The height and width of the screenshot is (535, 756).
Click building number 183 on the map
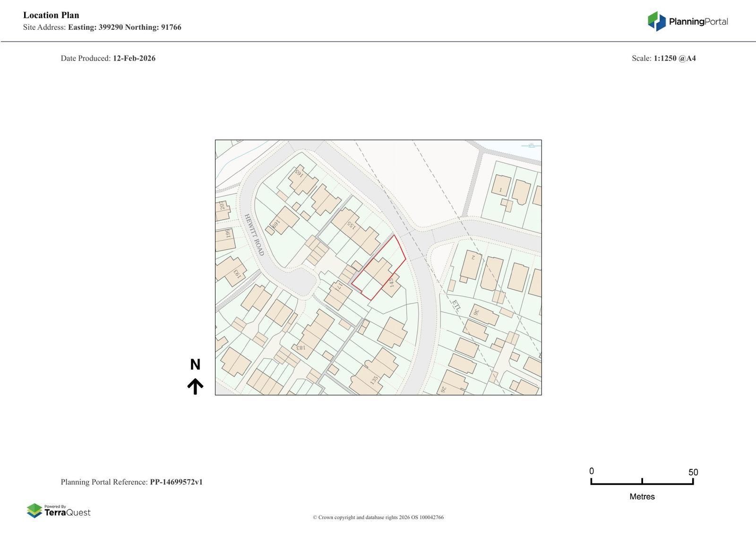301,347
